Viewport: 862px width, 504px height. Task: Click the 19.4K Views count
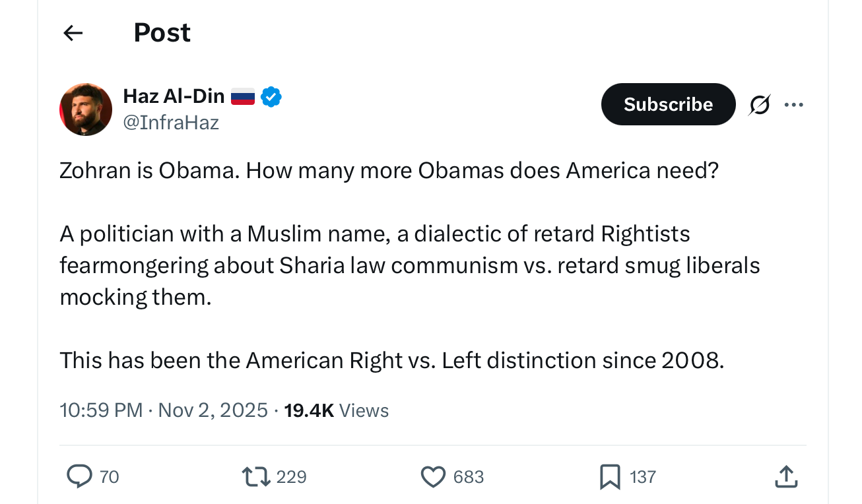pos(336,410)
